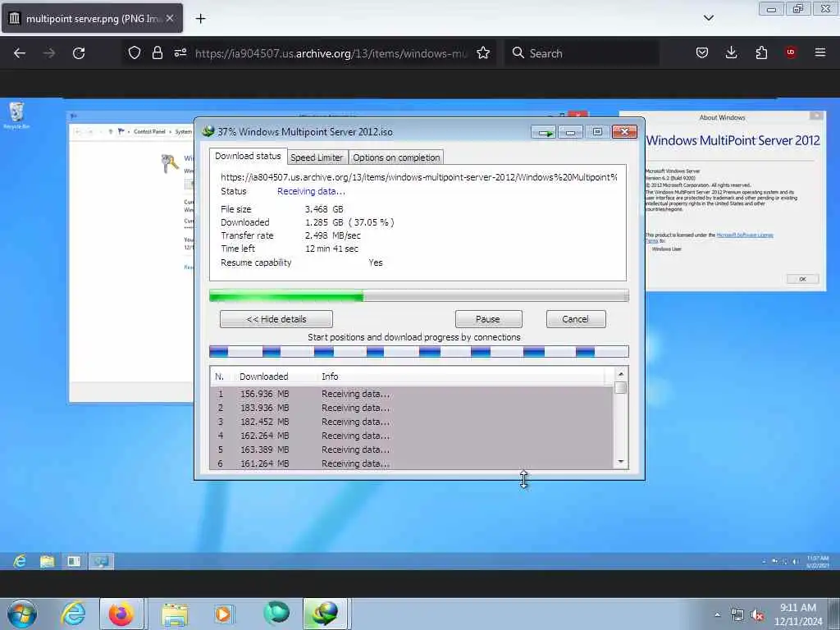The width and height of the screenshot is (840, 630).
Task: Open the Microsoft Software License Terms link
Action: click(744, 235)
